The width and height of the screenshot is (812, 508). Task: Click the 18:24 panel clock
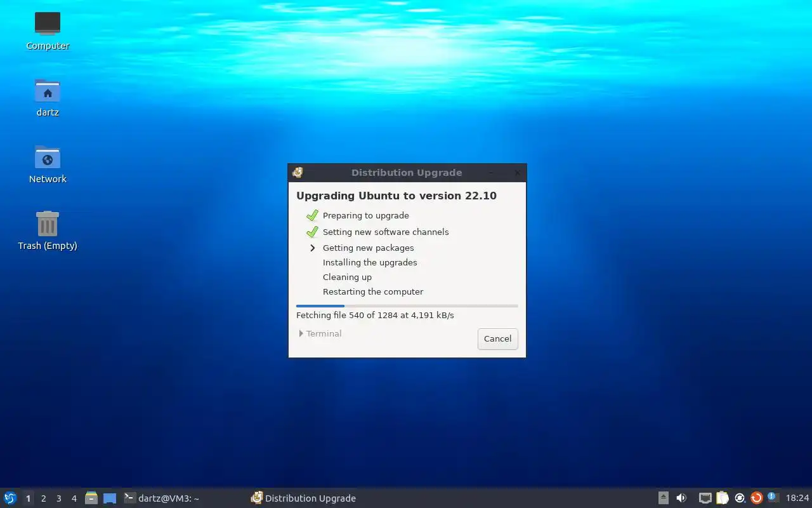pyautogui.click(x=797, y=498)
